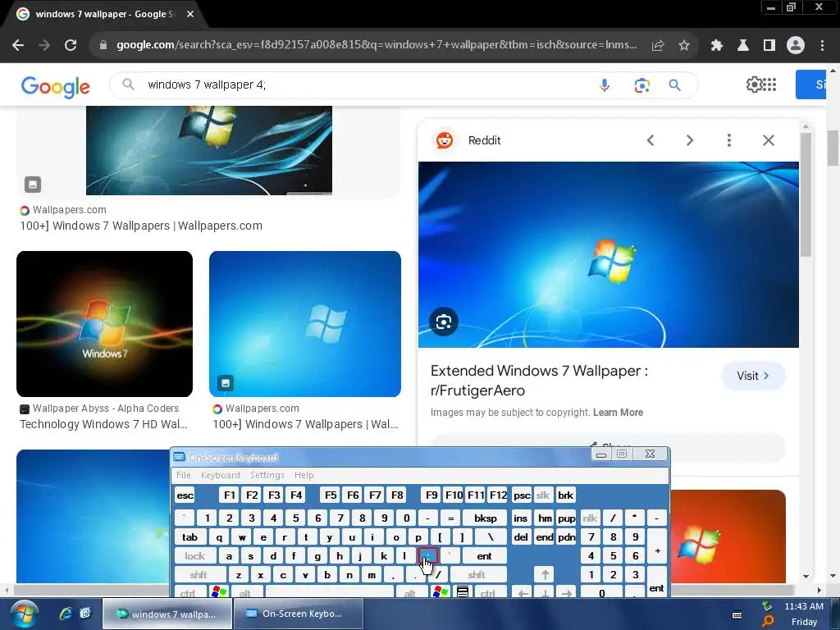Open the large Reddit wallpaper preview image
Screen dimensions: 840x630
point(608,254)
